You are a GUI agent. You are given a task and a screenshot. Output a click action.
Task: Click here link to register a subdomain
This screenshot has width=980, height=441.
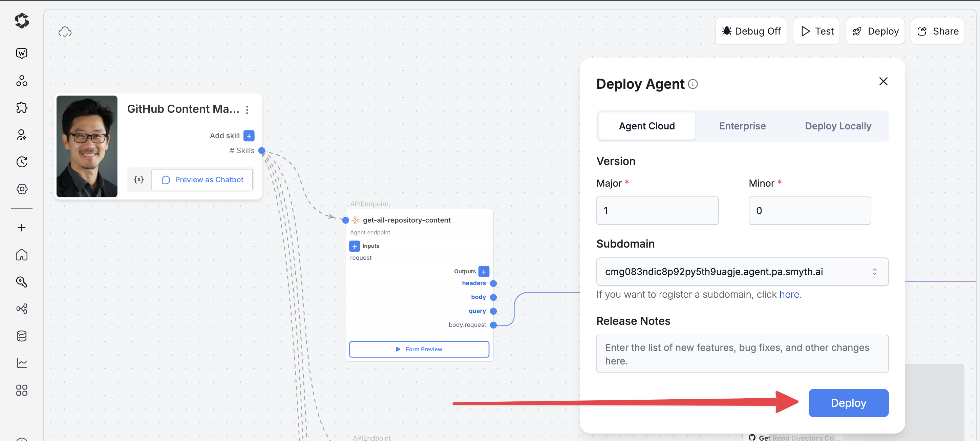[789, 294]
